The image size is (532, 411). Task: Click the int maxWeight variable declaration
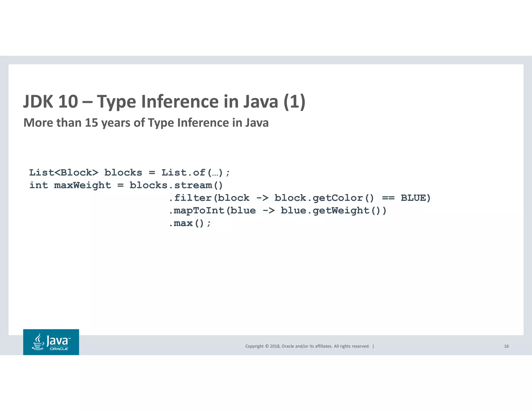[x=70, y=185]
